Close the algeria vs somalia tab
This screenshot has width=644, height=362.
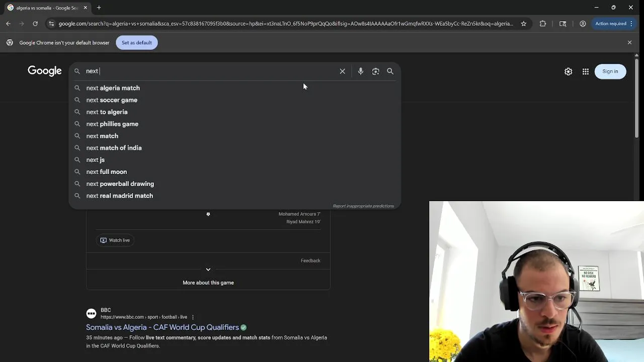[86, 8]
